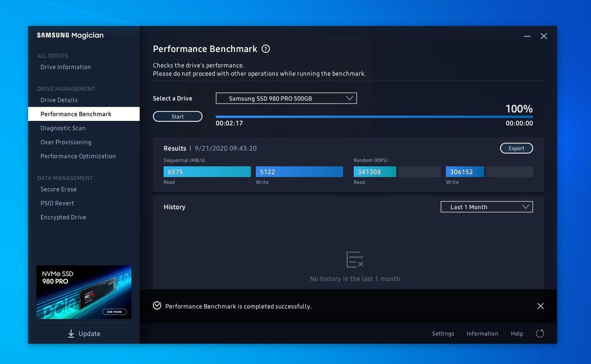Click the Sequential Write 5122 result bar
The height and width of the screenshot is (364, 591).
[x=300, y=172]
